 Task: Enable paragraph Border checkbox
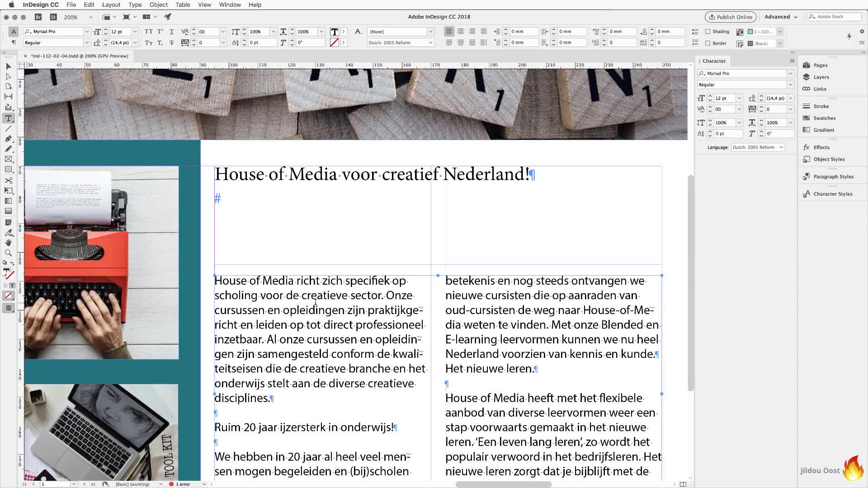[x=708, y=43]
